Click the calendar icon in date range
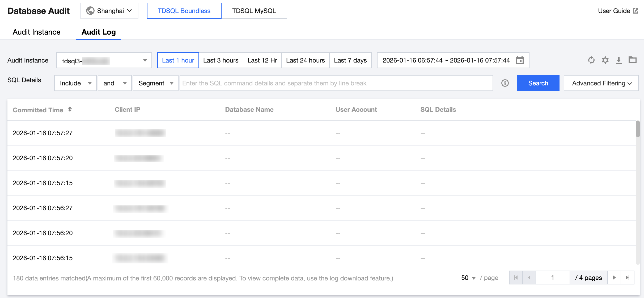The image size is (644, 298). [520, 60]
